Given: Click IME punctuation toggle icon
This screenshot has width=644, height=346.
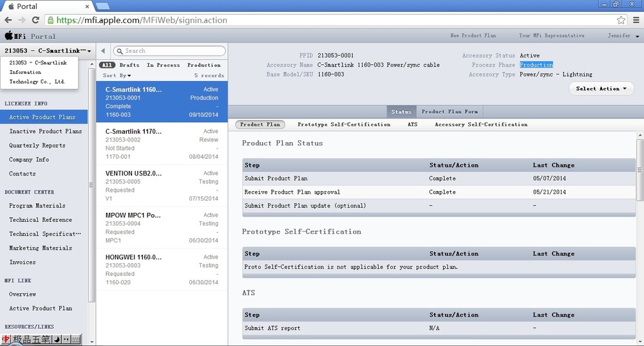Looking at the screenshot, I should (66, 340).
